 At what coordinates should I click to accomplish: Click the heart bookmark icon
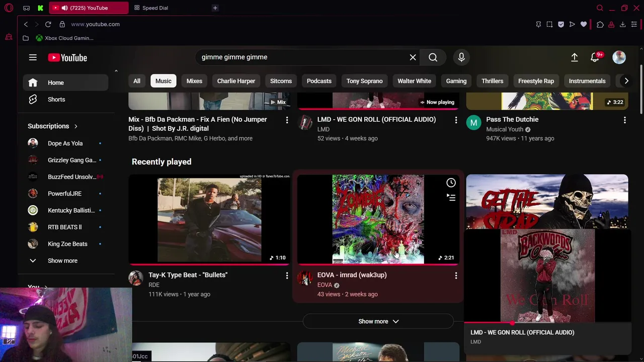584,24
